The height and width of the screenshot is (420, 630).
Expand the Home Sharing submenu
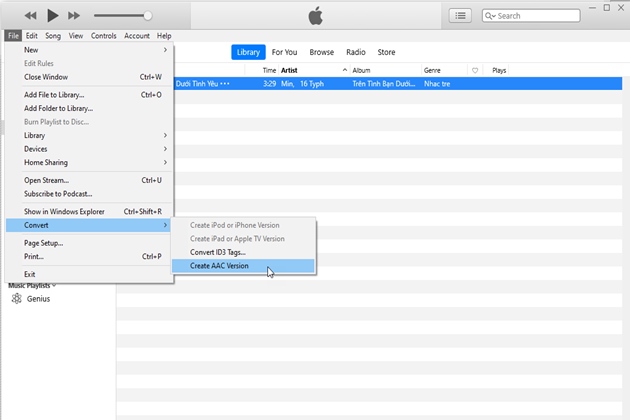pyautogui.click(x=165, y=162)
